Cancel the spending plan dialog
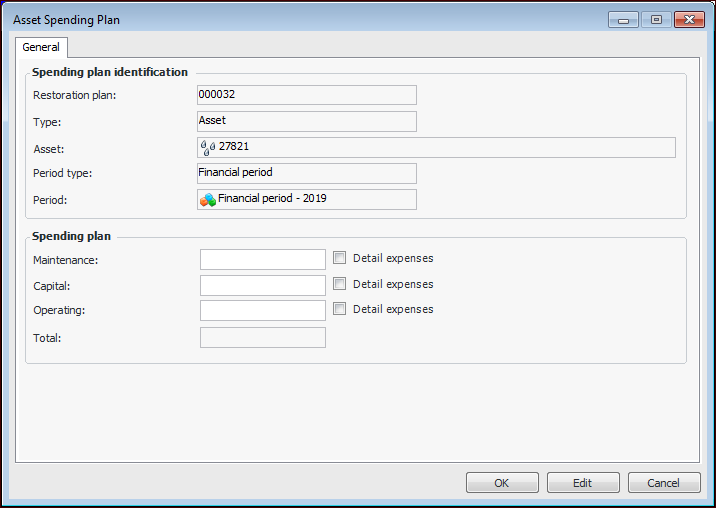716x508 pixels. coord(664,483)
